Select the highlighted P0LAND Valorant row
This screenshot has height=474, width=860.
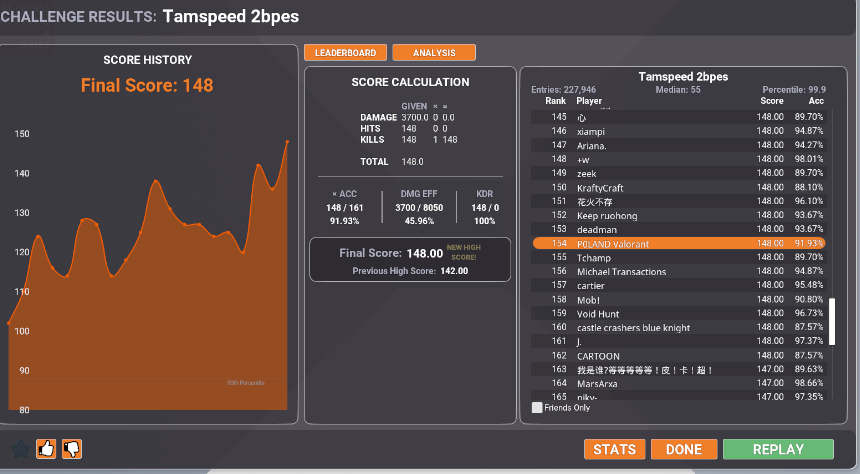point(679,244)
